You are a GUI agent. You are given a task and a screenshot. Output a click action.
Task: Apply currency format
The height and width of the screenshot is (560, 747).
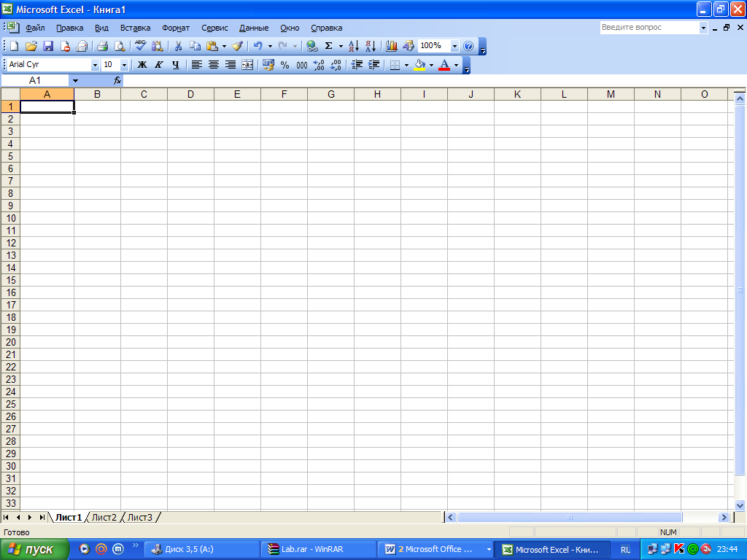(268, 65)
